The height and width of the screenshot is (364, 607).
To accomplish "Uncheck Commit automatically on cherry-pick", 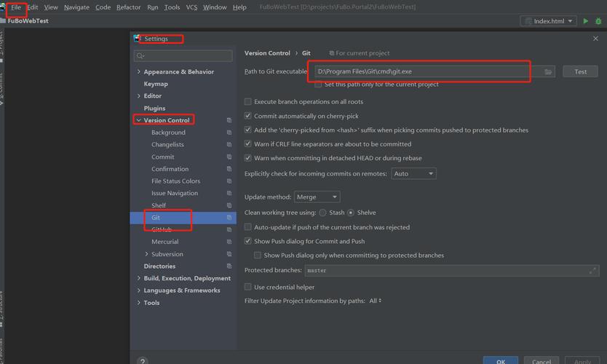I will tap(247, 116).
